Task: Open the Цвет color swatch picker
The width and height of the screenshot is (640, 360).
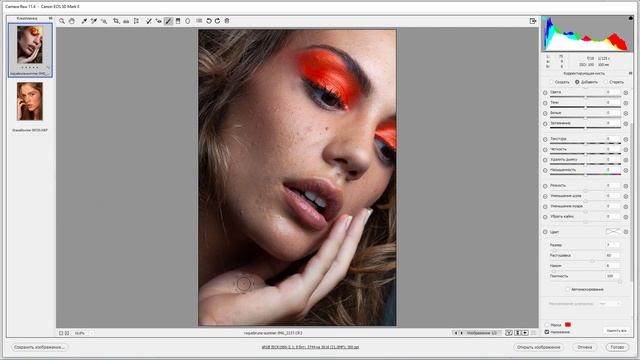Action: point(613,231)
